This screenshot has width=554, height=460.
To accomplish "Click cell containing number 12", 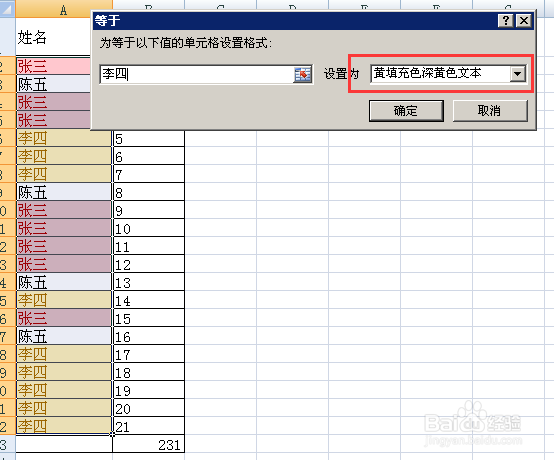I will pyautogui.click(x=148, y=264).
